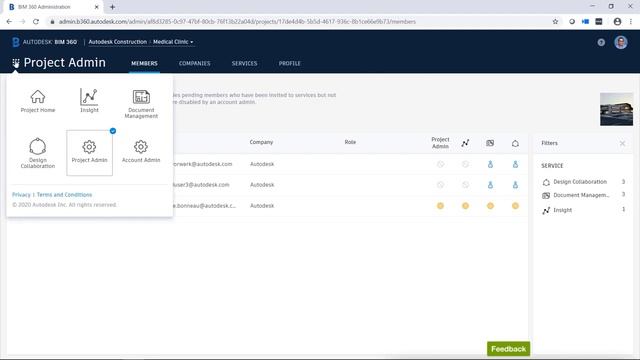Click the Insight column header icon

click(465, 143)
